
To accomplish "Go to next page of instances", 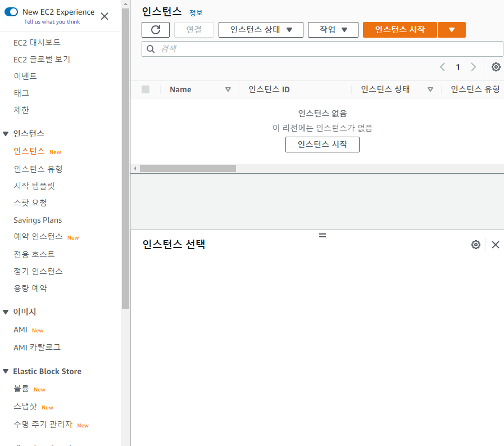I will (473, 67).
